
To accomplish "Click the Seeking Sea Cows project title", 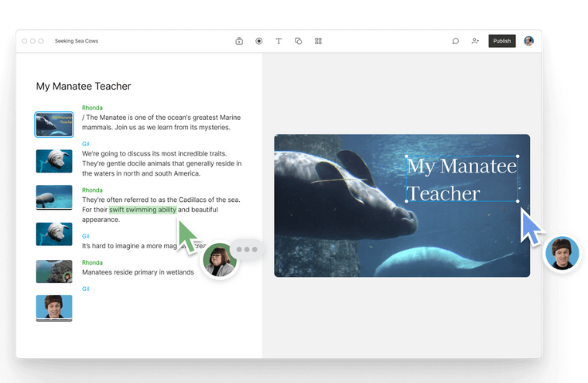I will tap(77, 41).
